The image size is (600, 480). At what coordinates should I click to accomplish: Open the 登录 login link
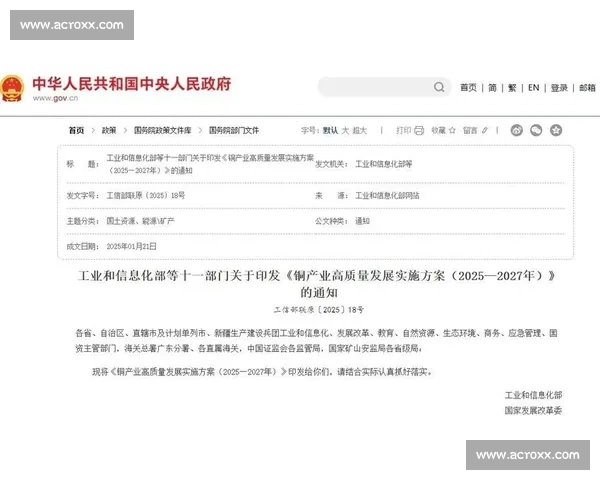(559, 88)
